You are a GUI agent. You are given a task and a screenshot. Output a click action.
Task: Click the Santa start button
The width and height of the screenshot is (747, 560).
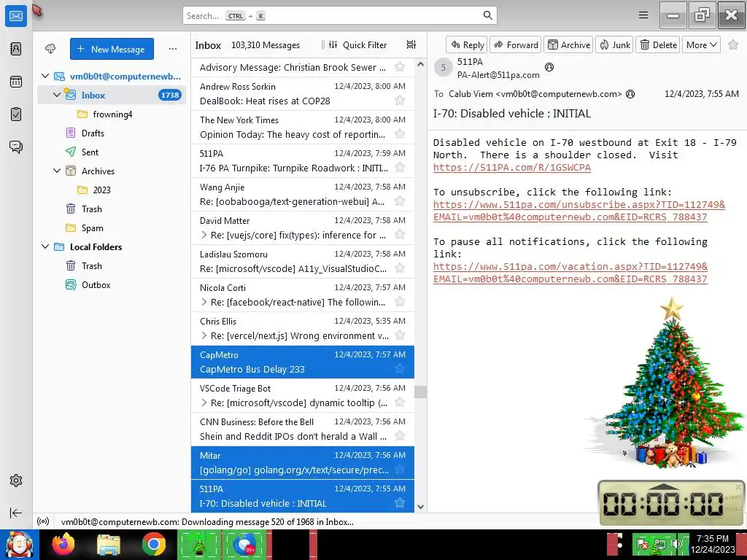[20, 544]
